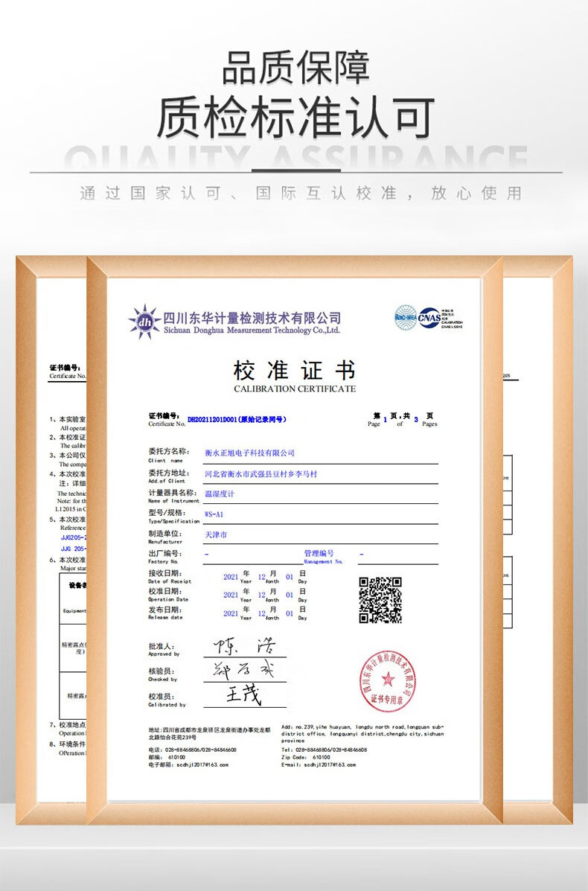Click the headline 品质保障
The width and height of the screenshot is (588, 891).
(x=295, y=67)
